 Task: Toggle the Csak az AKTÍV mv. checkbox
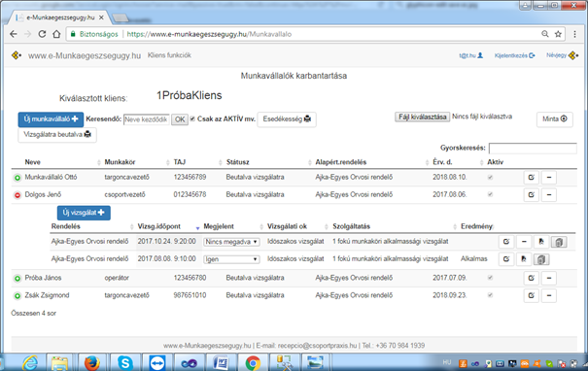click(x=192, y=118)
